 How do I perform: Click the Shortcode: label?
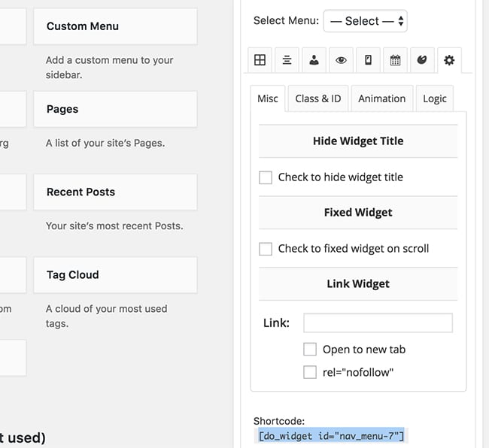279,421
